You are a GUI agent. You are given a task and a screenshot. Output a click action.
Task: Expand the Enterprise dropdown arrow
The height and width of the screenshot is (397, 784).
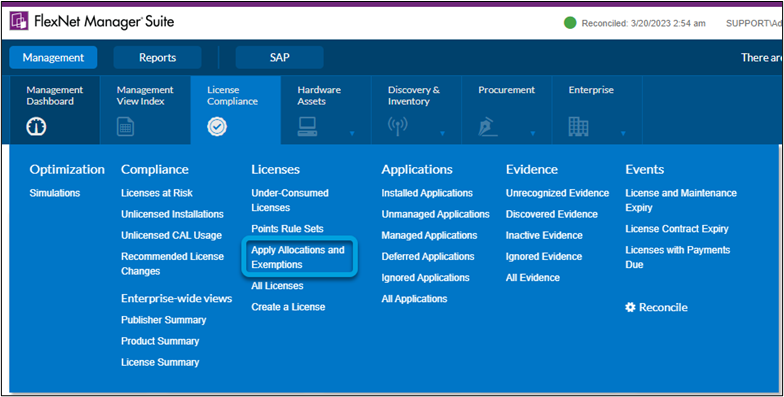[623, 134]
